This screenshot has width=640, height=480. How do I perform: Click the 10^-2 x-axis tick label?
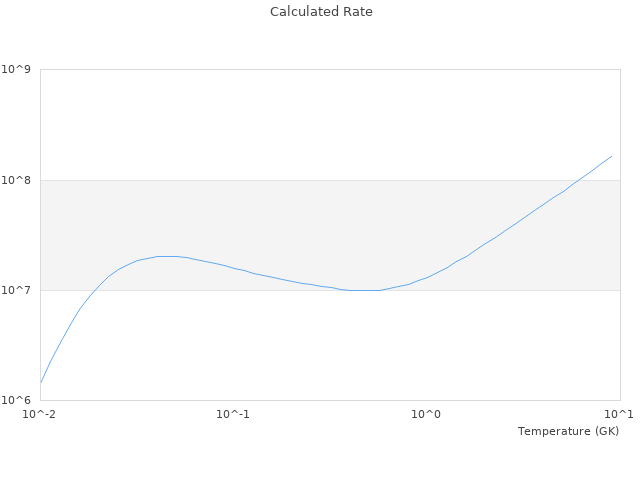coord(40,414)
